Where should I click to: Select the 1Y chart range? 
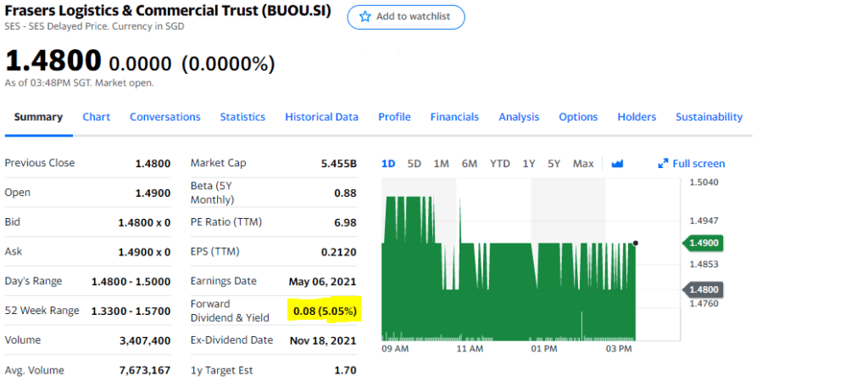529,164
